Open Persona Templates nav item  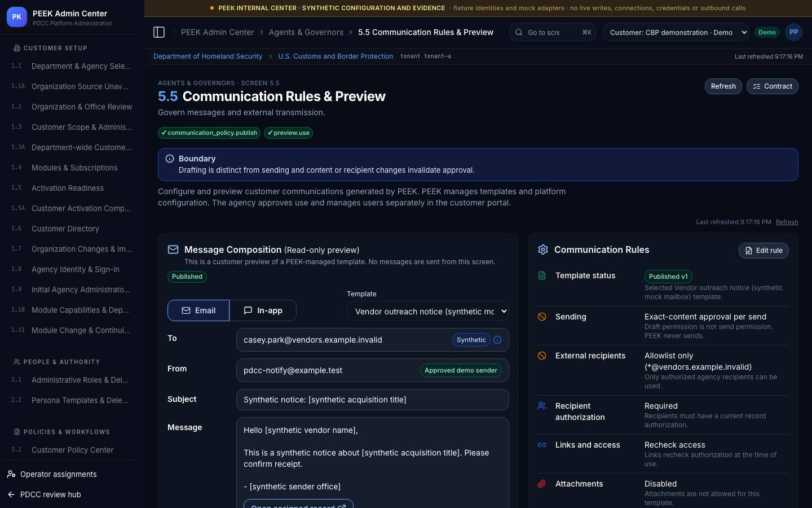point(72,400)
